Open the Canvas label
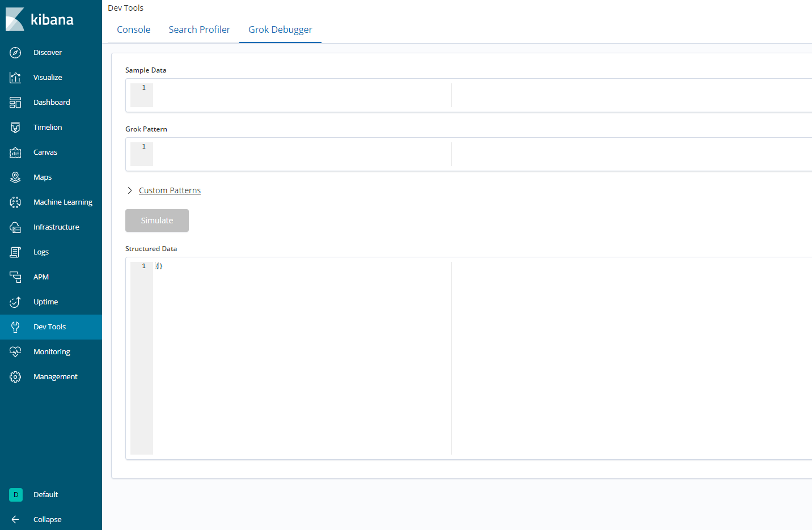 [x=45, y=152]
